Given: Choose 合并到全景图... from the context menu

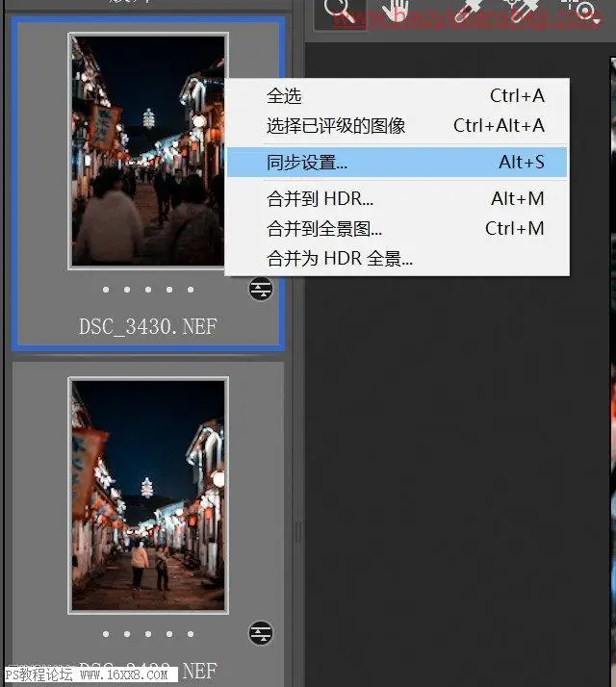Looking at the screenshot, I should click(x=397, y=229).
